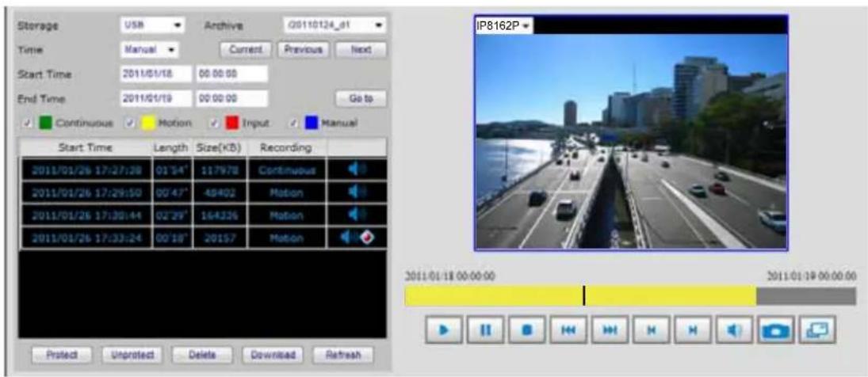Click the 20157 size cell

[220, 238]
